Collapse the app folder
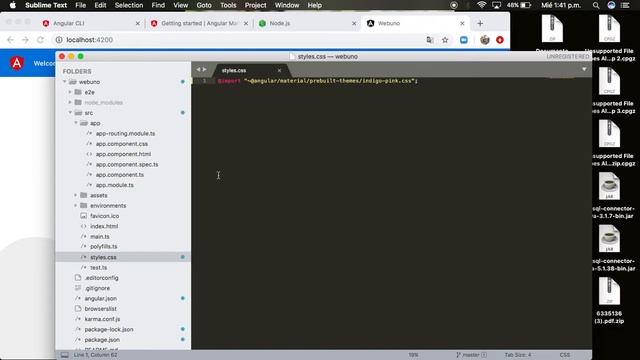The height and width of the screenshot is (360, 640). click(76, 123)
